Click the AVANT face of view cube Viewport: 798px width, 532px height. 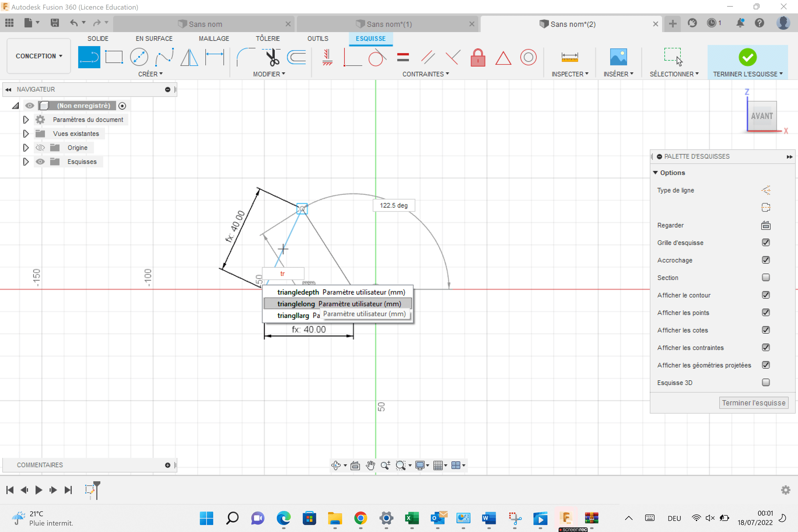(x=762, y=116)
